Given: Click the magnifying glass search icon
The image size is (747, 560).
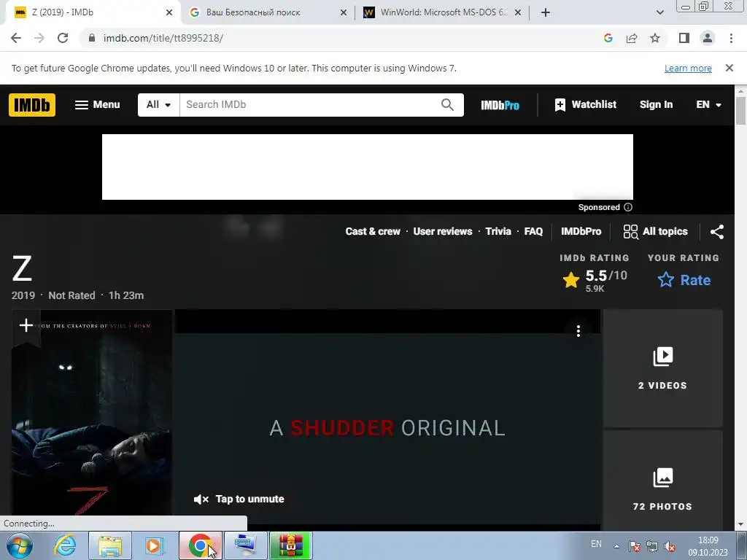Looking at the screenshot, I should pyautogui.click(x=447, y=105).
